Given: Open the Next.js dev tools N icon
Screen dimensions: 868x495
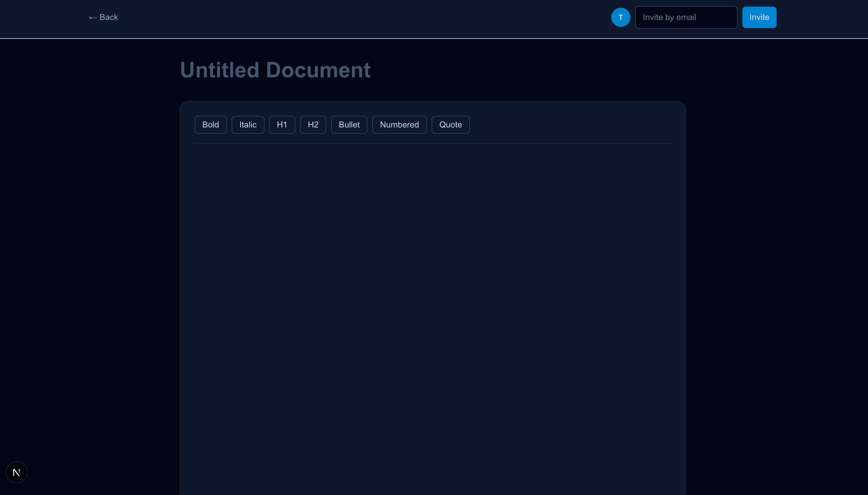Looking at the screenshot, I should coord(17,472).
